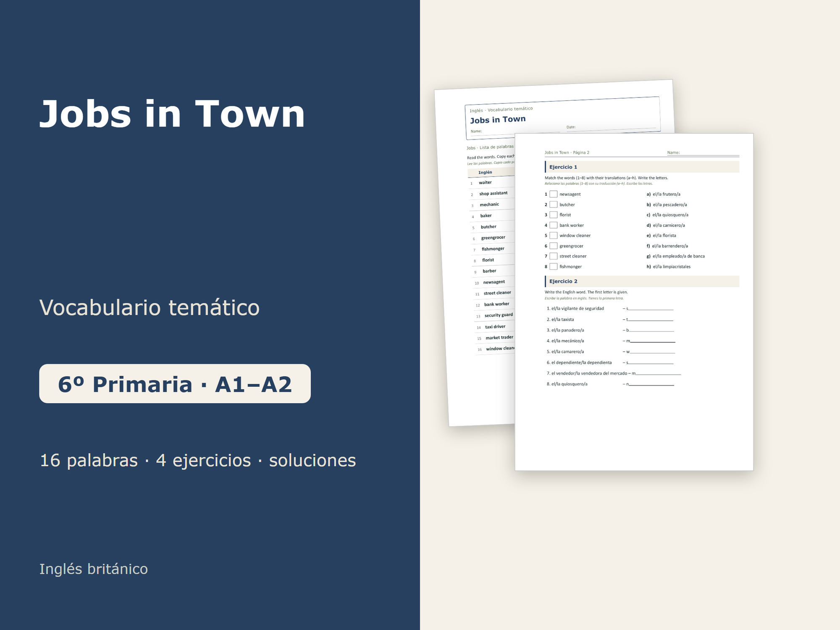The height and width of the screenshot is (630, 840).
Task: Click the back worksheet's 'Jobs in Town' heading
Action: pos(498,120)
